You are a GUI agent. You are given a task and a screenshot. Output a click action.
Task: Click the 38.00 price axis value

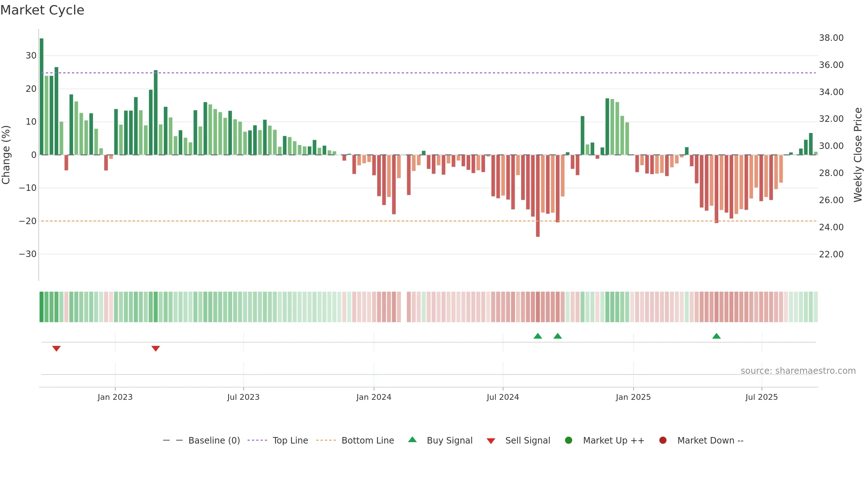point(831,38)
